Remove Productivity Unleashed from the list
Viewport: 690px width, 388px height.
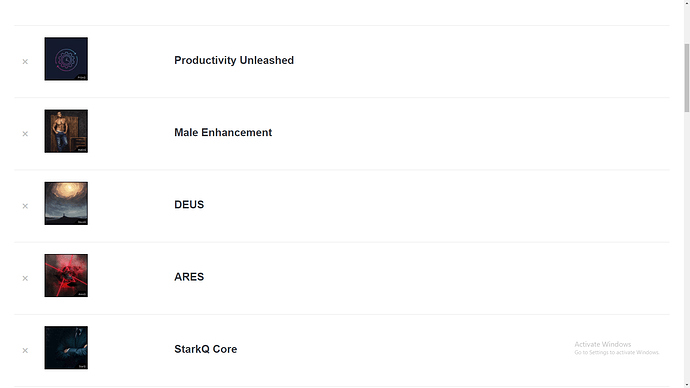coord(25,62)
